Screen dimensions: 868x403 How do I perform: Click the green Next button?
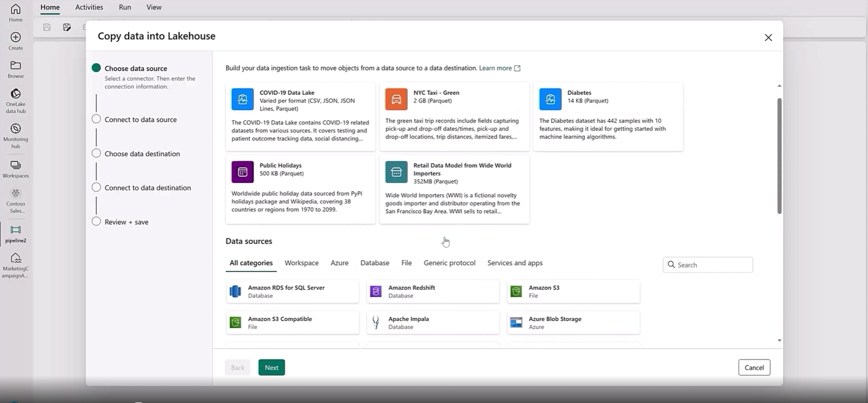point(271,367)
